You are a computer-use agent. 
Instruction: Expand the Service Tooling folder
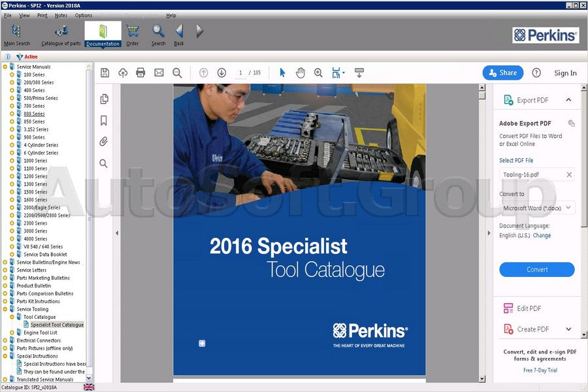(5, 309)
